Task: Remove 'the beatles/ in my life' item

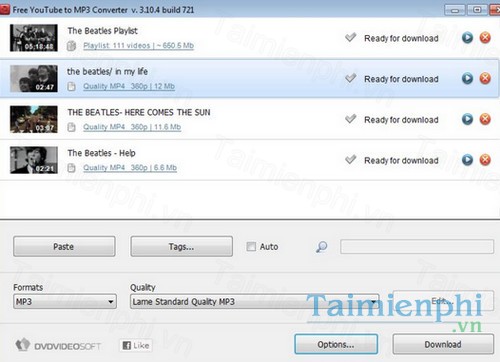Action: pyautogui.click(x=485, y=78)
